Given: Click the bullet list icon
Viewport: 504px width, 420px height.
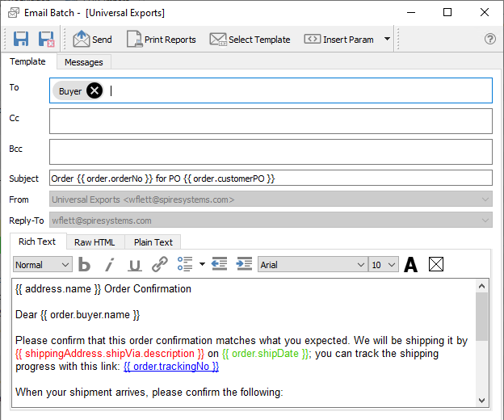Looking at the screenshot, I should (185, 264).
